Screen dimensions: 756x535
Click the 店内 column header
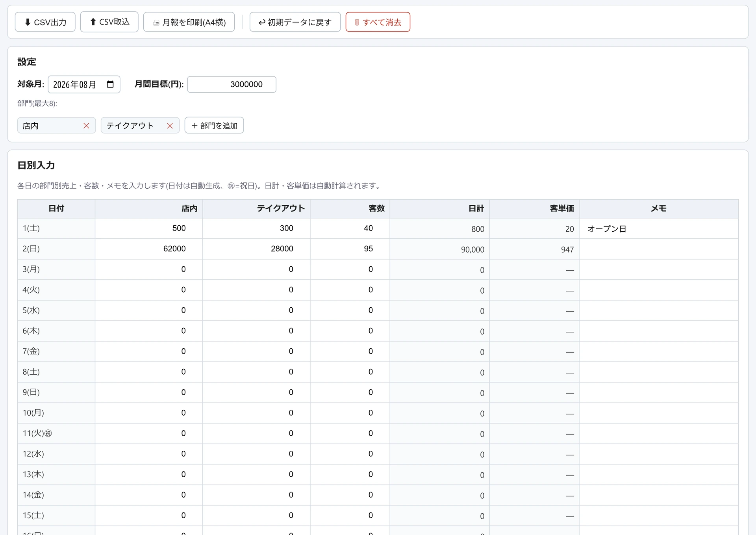pos(149,208)
